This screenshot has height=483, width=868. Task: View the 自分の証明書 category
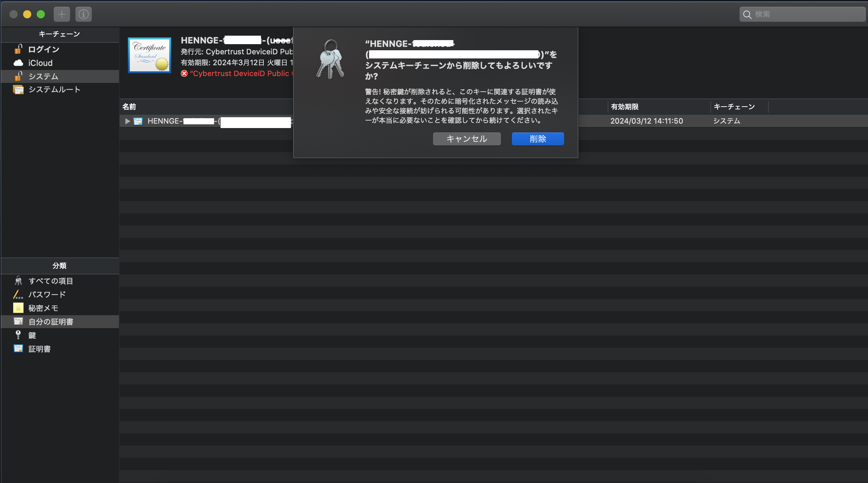(x=51, y=321)
